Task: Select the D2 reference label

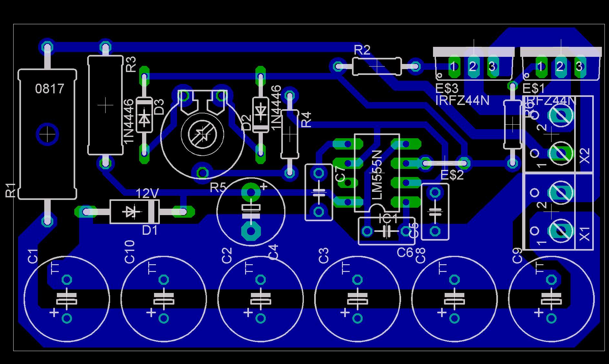Action: coord(246,122)
